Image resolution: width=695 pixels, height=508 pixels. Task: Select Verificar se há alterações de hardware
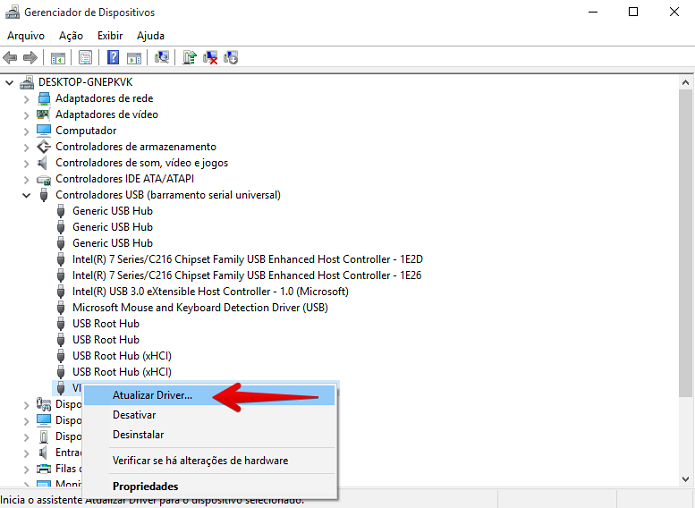(209, 461)
